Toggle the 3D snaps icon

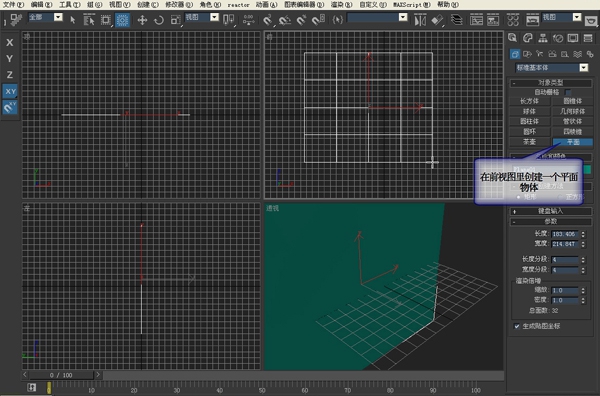point(267,20)
